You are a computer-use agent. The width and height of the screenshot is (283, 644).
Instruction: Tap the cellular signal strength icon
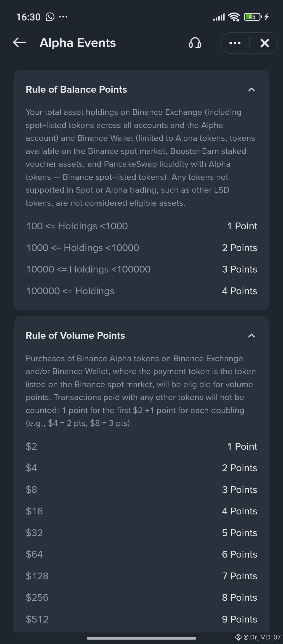219,17
